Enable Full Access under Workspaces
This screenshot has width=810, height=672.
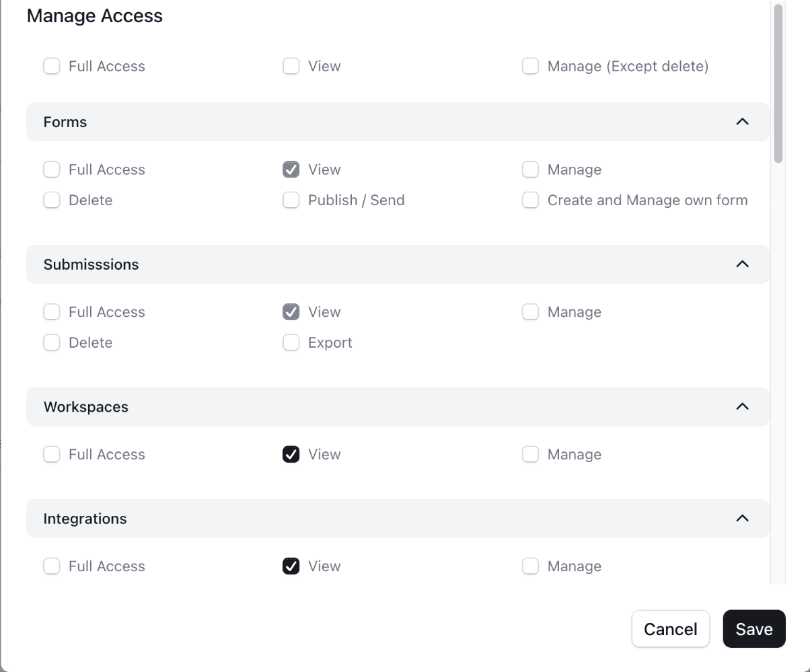(x=52, y=455)
